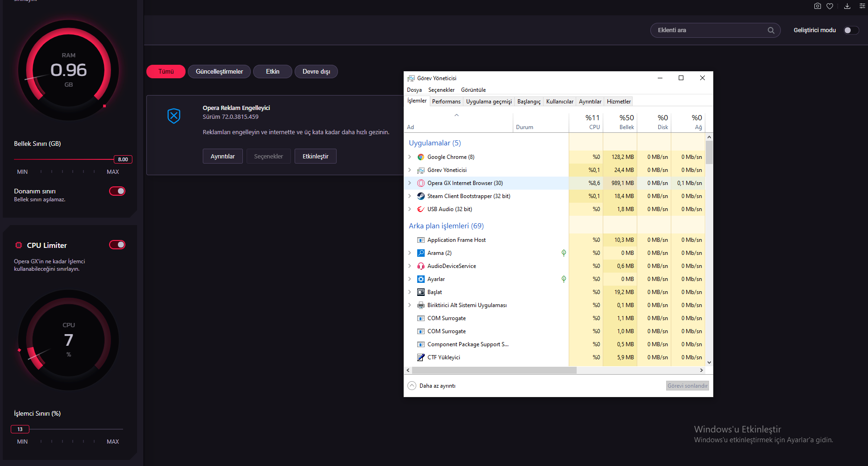This screenshot has height=466, width=868.
Task: Open the Hizmetler tab
Action: point(619,102)
